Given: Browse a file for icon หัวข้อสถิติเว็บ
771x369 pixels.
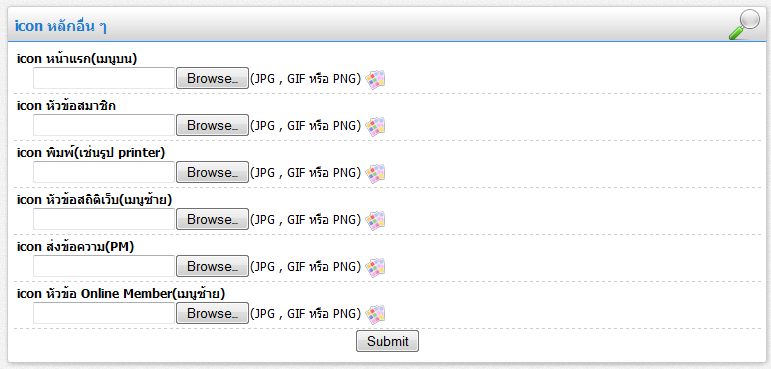Looking at the screenshot, I should pyautogui.click(x=212, y=219).
